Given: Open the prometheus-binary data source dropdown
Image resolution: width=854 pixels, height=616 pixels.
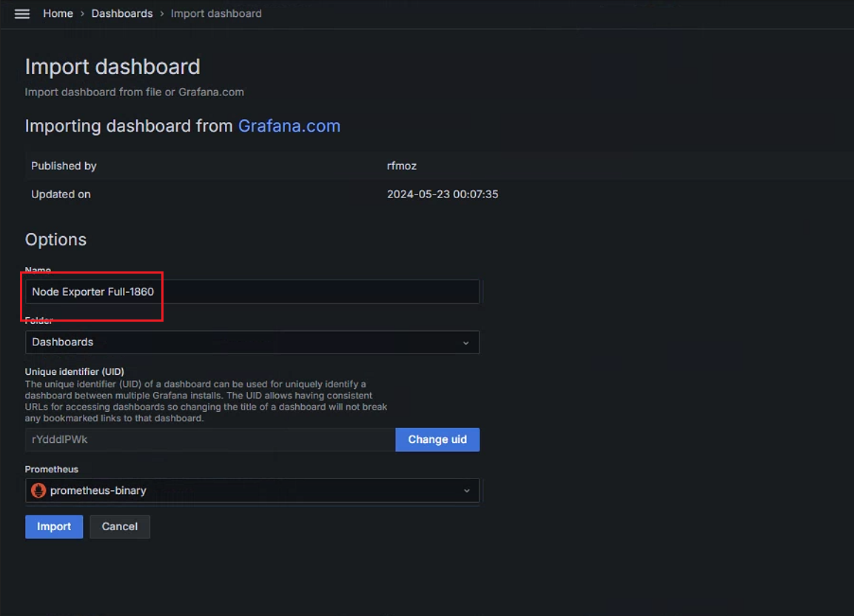Looking at the screenshot, I should [252, 490].
